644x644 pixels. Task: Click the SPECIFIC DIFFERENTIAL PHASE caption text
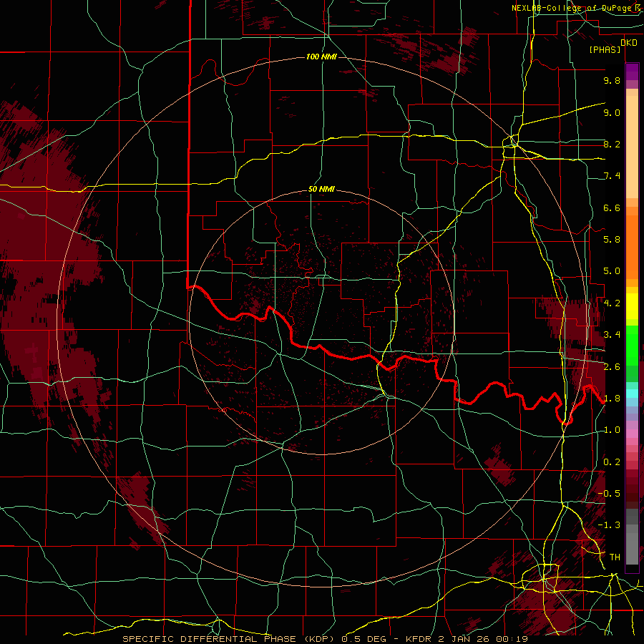[209, 639]
